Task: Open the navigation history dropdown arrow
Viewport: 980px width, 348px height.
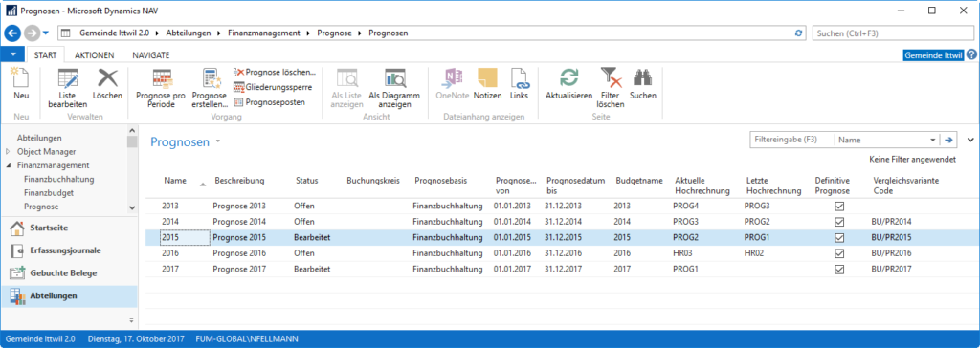Action: 46,33
